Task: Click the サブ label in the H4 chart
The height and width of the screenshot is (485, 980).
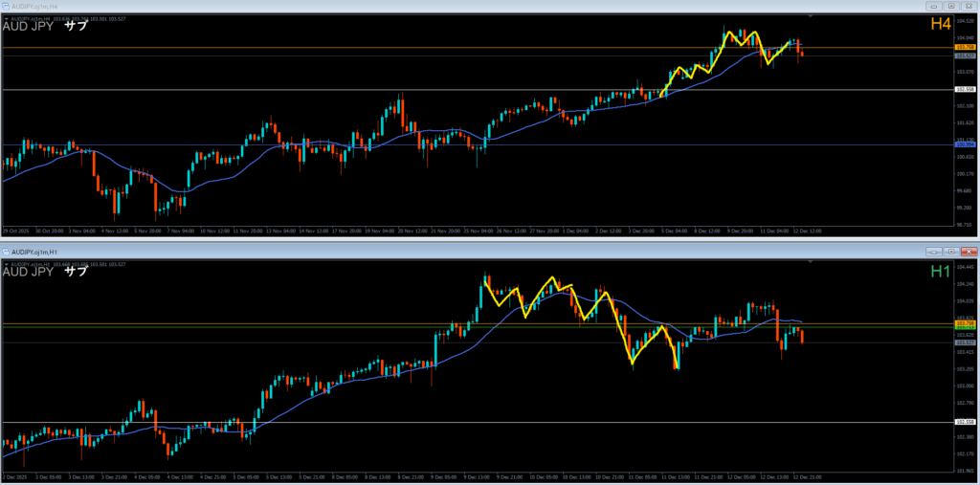Action: tap(76, 26)
